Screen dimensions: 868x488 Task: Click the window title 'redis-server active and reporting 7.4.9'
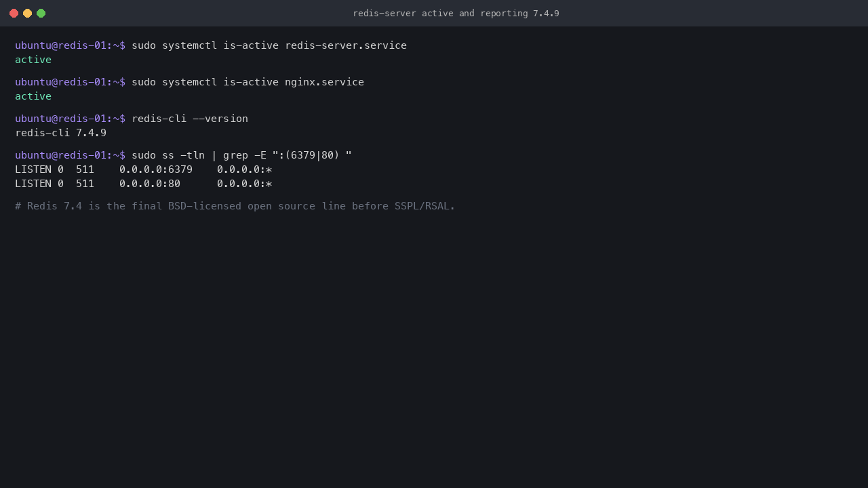pyautogui.click(x=456, y=13)
